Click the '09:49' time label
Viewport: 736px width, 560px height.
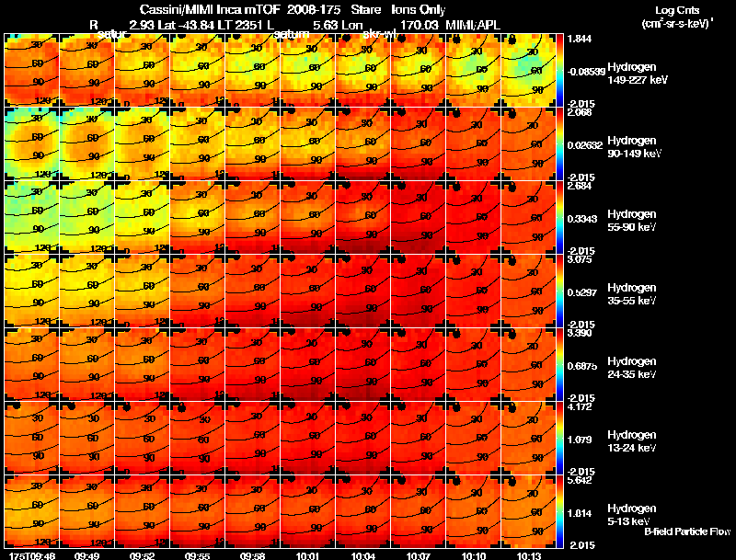[x=86, y=555]
